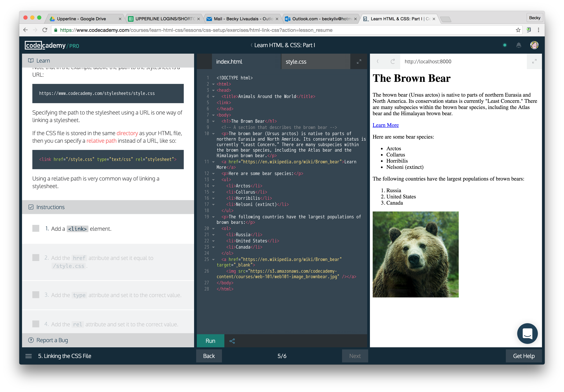
Task: Expand the code editor to fullscreen
Action: (x=359, y=62)
